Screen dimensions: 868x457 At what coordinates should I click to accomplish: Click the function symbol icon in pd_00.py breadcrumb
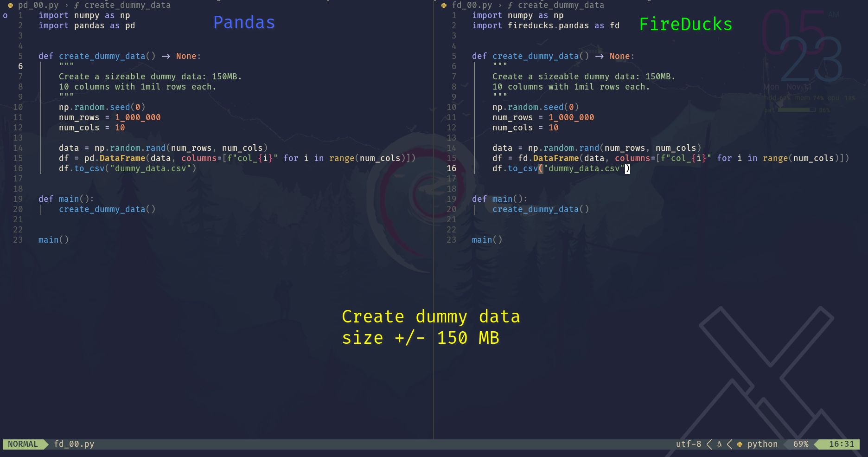coord(77,6)
